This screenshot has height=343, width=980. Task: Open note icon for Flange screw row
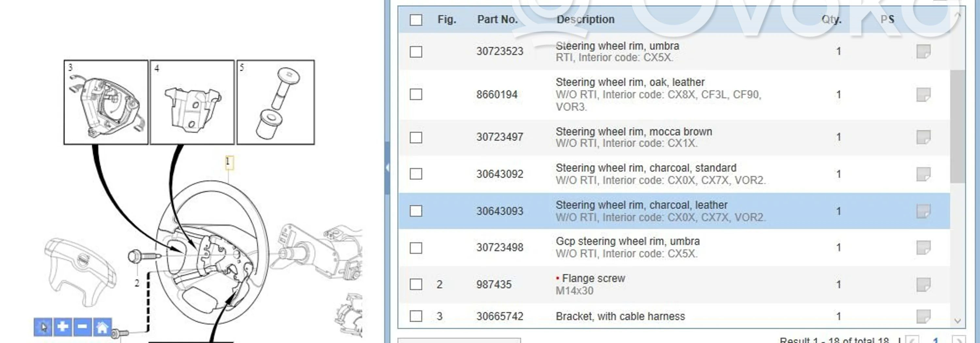923,284
